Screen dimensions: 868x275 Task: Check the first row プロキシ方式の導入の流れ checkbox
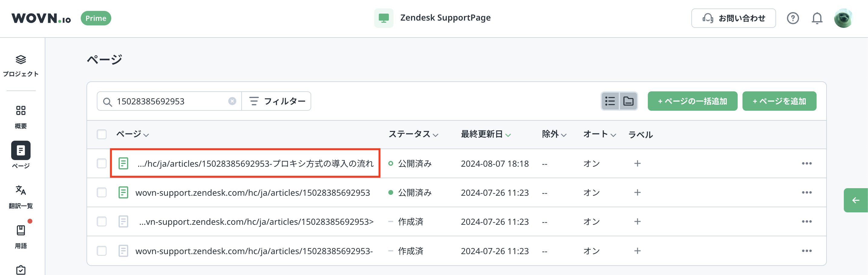coord(101,163)
